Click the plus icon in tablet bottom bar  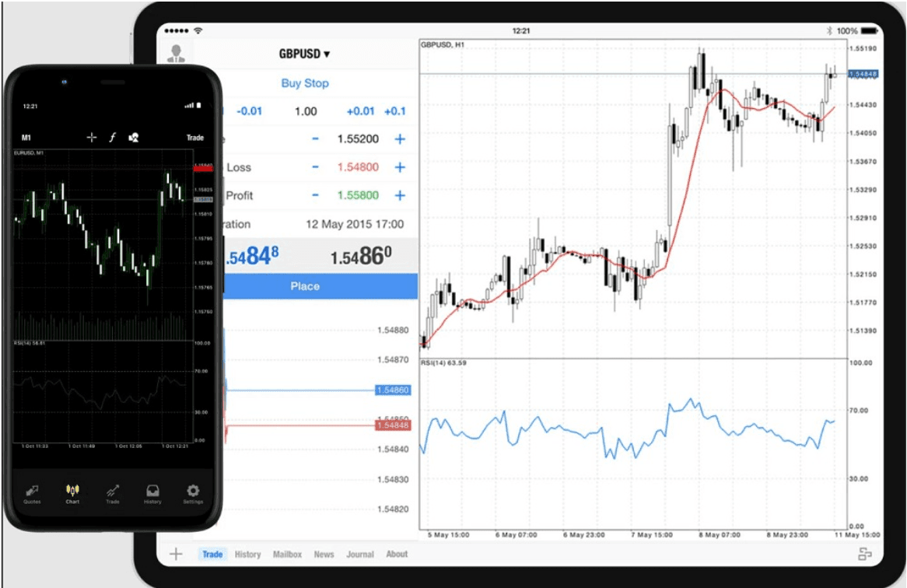coord(176,554)
